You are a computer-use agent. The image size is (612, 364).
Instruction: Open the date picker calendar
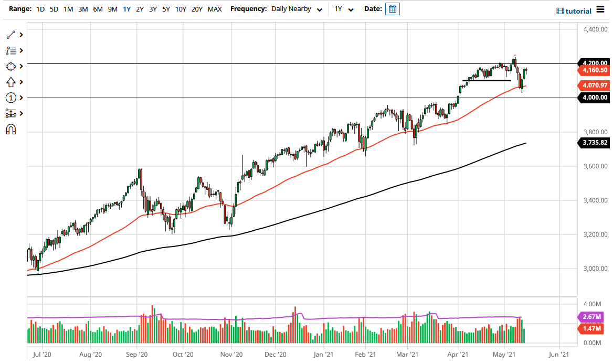click(392, 9)
